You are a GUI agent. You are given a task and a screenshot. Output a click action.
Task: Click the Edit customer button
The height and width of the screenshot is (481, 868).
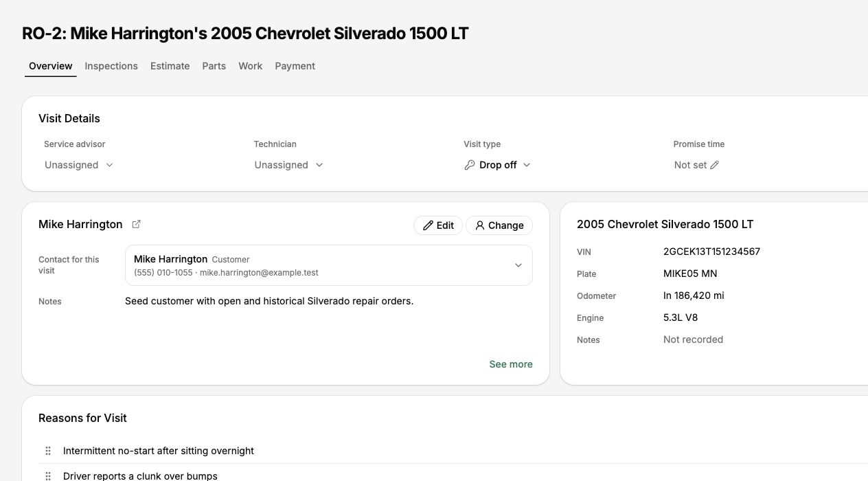(x=438, y=225)
